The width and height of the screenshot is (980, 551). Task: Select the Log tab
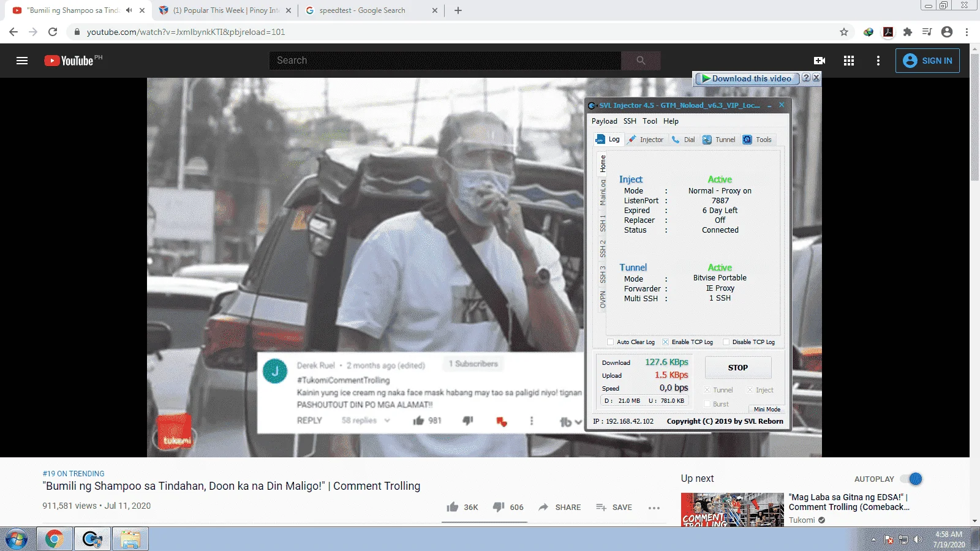click(608, 140)
